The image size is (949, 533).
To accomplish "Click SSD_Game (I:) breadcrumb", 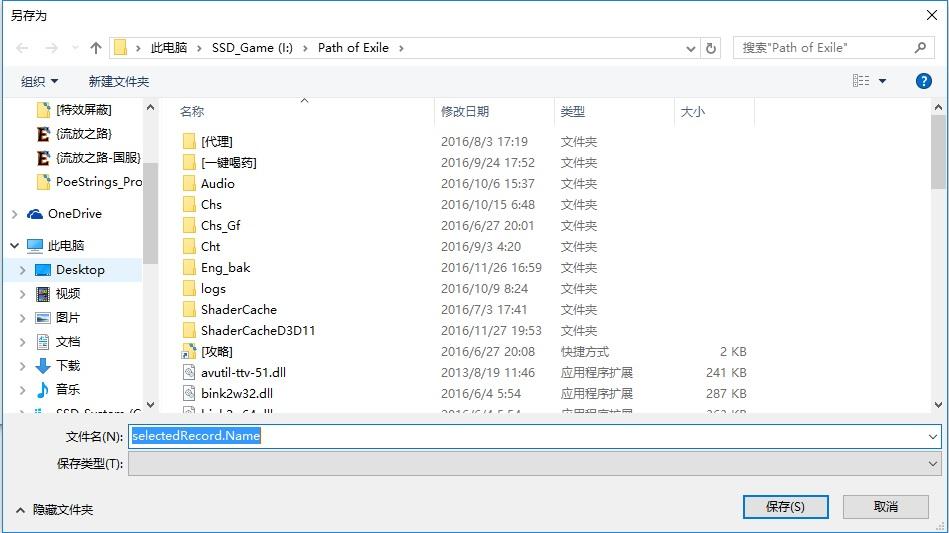I will (252, 48).
